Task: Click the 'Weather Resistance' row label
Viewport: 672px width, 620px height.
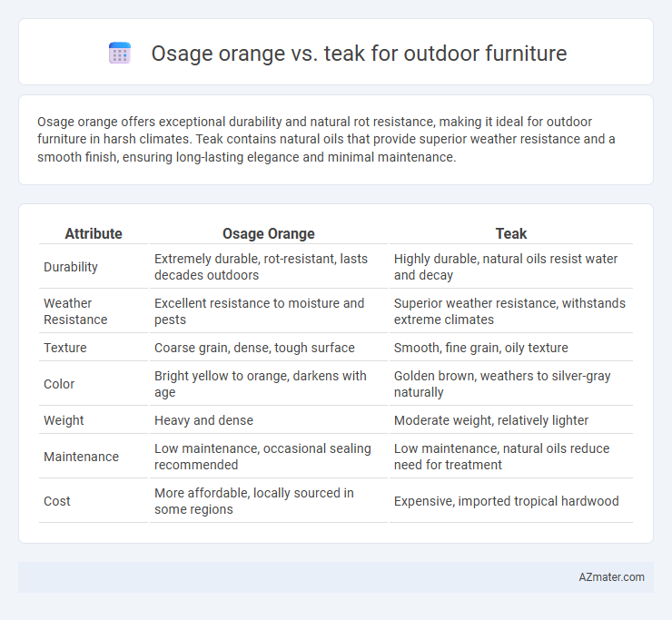Action: 75,311
